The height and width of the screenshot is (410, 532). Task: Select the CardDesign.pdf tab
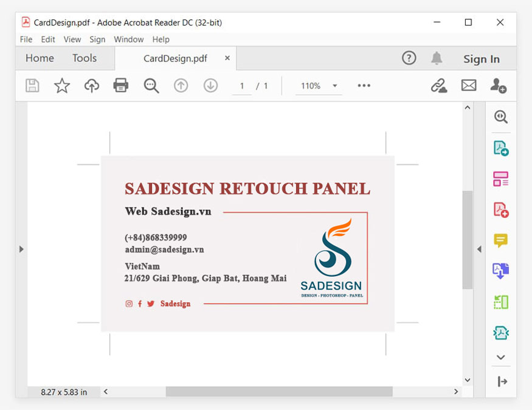(175, 58)
